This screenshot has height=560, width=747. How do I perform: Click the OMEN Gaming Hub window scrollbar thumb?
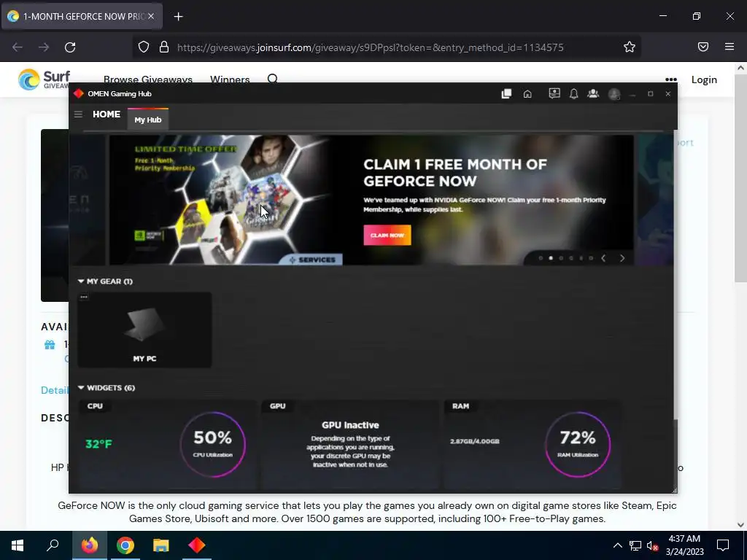click(x=675, y=455)
